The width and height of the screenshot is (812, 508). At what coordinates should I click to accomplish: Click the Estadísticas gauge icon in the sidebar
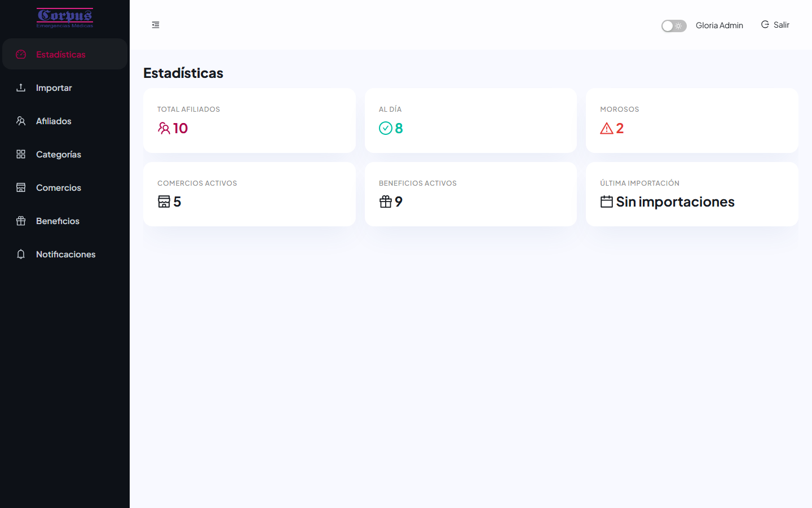pyautogui.click(x=21, y=54)
